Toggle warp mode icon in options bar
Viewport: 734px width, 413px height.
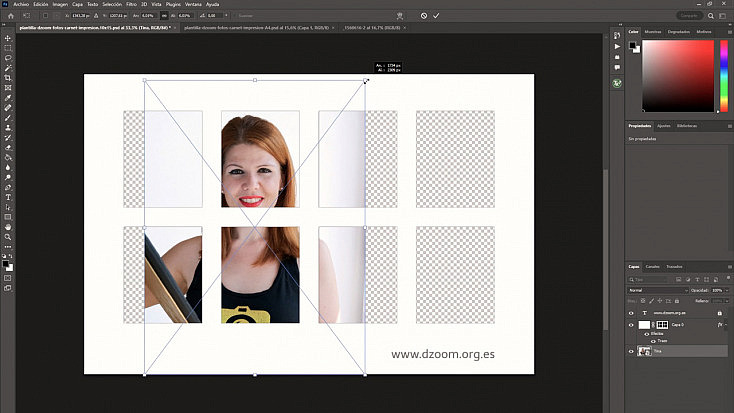(400, 15)
